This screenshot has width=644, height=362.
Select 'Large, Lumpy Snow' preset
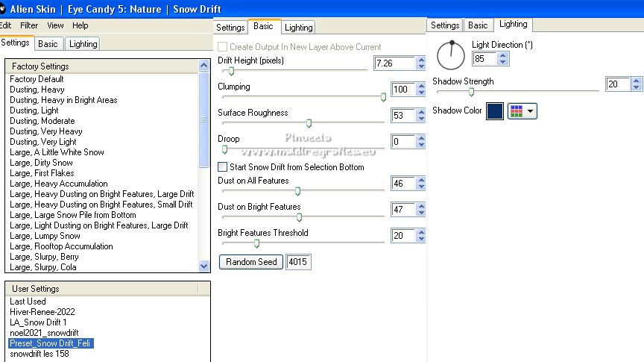45,236
